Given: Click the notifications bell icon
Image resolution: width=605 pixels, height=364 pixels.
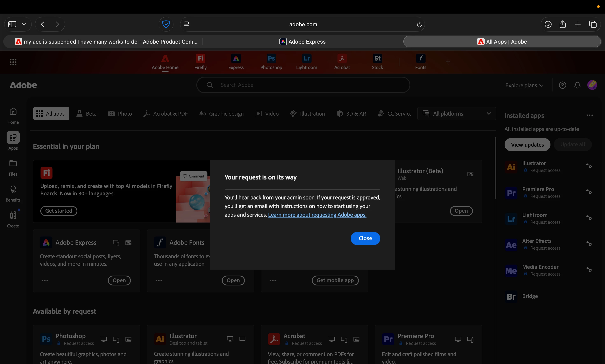Looking at the screenshot, I should coord(577,85).
